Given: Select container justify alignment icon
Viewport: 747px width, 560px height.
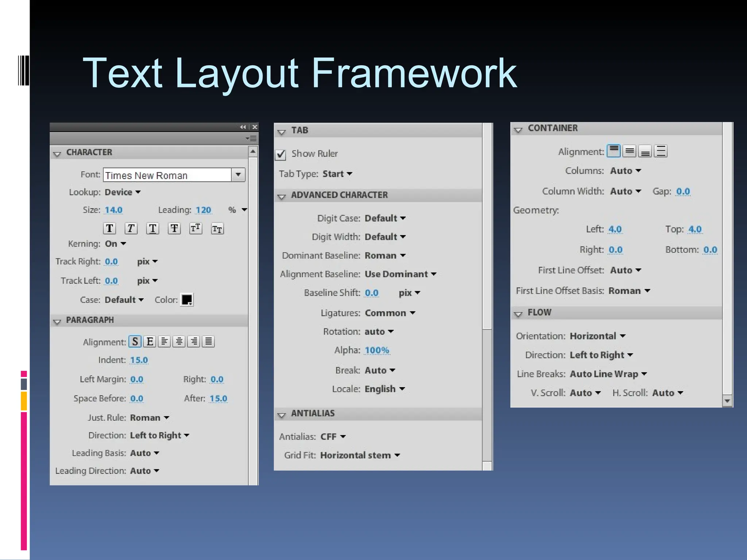Looking at the screenshot, I should click(661, 151).
